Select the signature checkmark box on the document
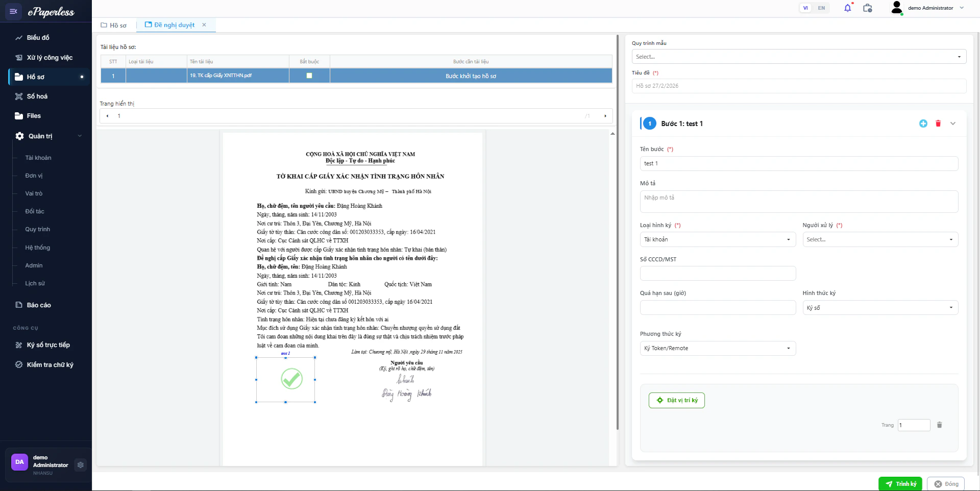Viewport: 980px width, 491px height. tap(286, 380)
